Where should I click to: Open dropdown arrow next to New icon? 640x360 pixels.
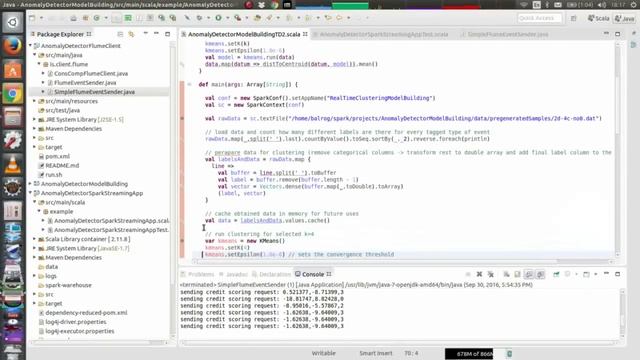tap(41, 18)
